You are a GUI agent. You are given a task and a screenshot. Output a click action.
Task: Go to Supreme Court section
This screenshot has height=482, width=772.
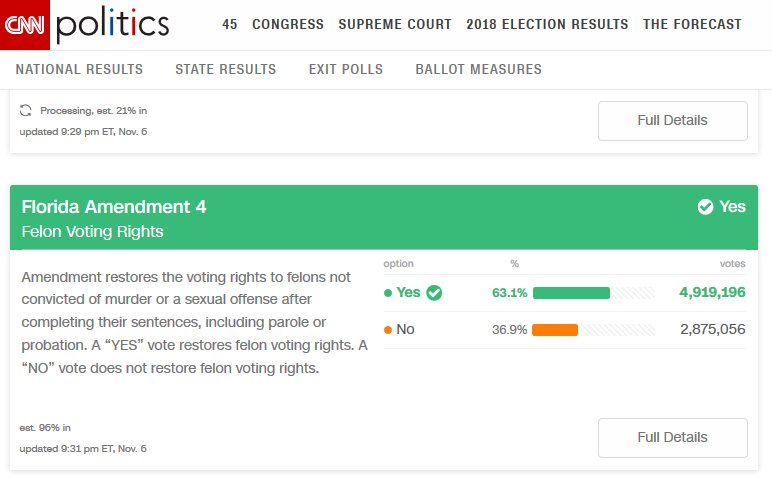coord(395,24)
